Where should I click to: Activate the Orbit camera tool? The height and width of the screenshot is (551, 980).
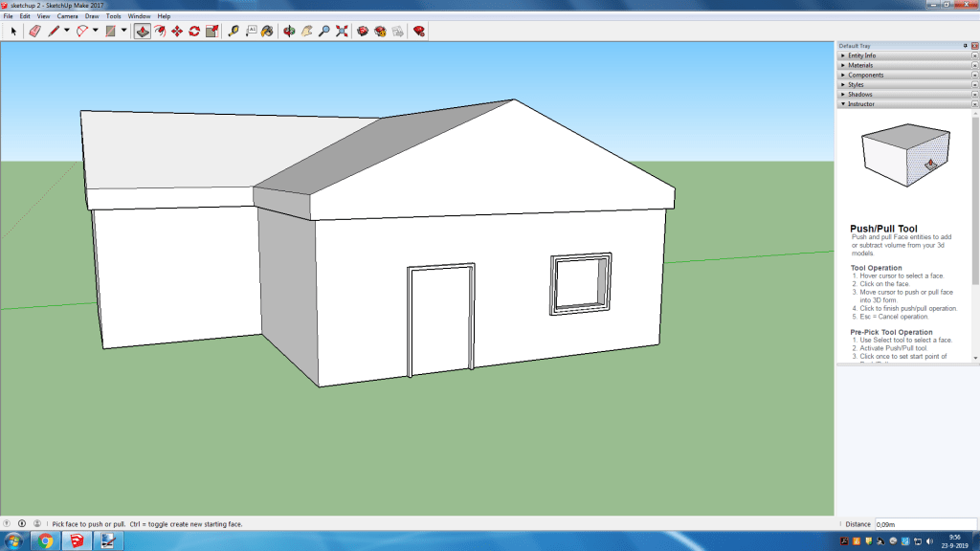pos(289,31)
